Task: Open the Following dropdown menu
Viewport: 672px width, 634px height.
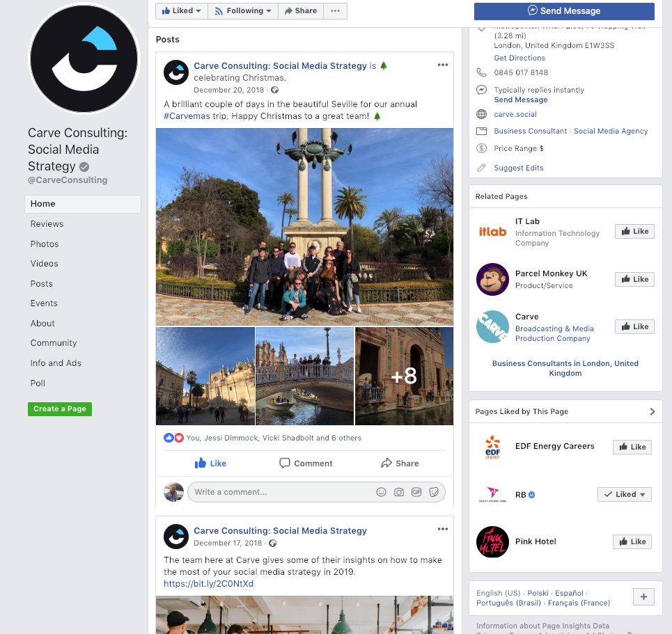Action: click(x=243, y=10)
